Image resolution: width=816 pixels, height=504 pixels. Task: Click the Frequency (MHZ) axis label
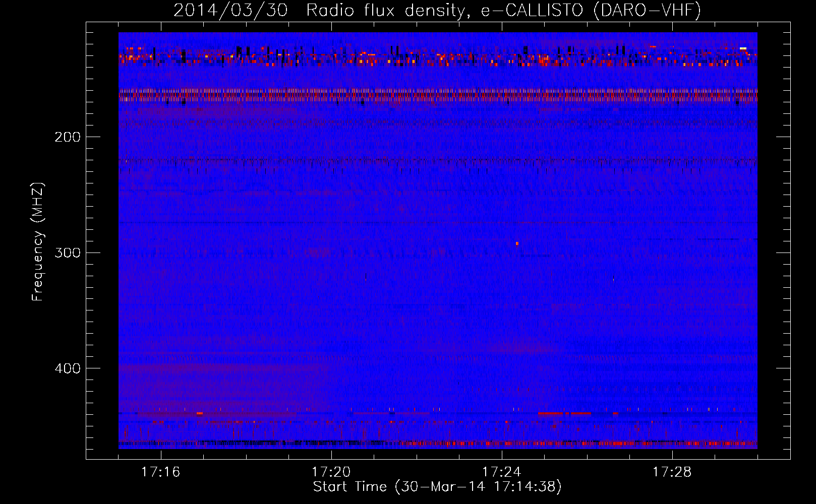click(38, 241)
